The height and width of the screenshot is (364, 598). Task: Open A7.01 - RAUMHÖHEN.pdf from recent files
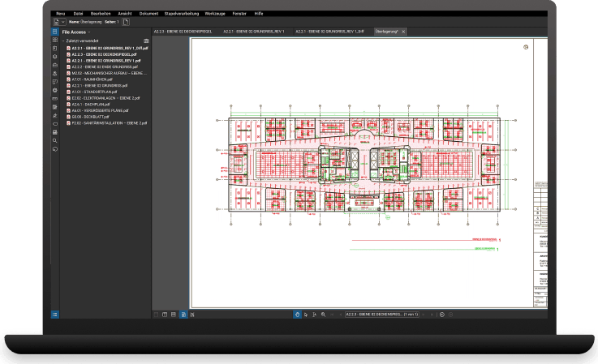pos(92,79)
